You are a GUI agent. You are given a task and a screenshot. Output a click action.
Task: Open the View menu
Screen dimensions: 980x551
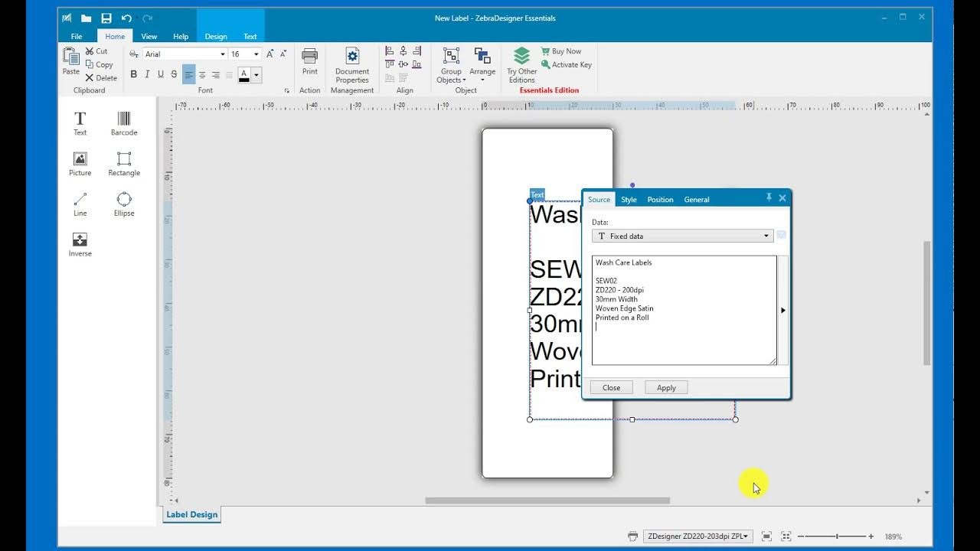[149, 36]
